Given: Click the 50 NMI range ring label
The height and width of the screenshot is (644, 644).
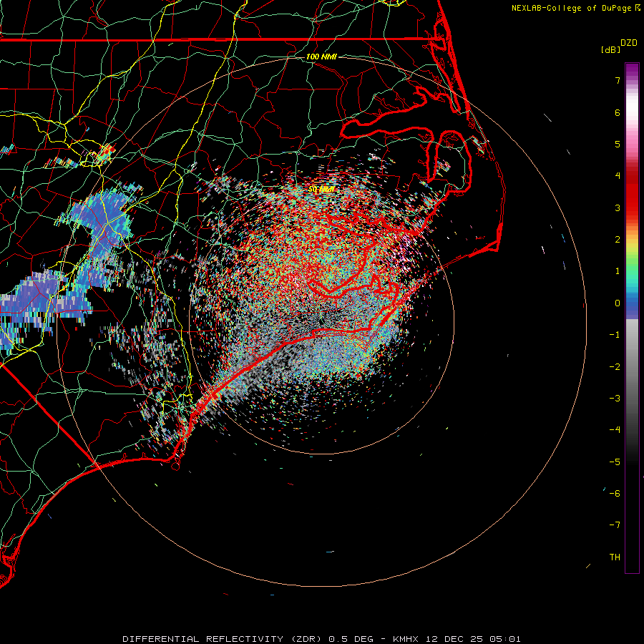Looking at the screenshot, I should coord(321,190).
